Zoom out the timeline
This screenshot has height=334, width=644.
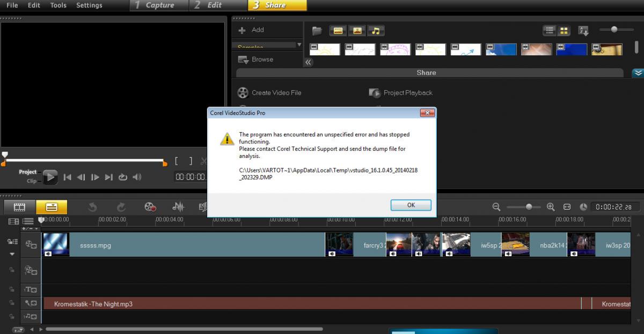coord(496,207)
